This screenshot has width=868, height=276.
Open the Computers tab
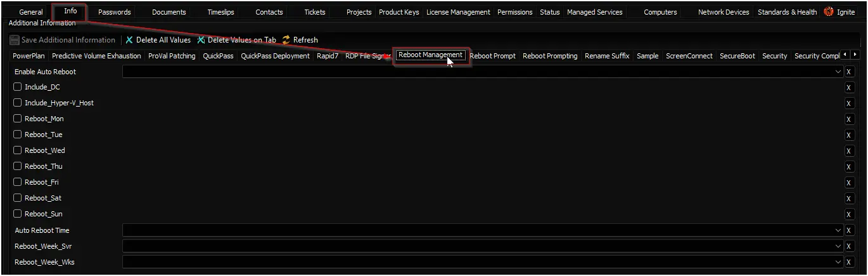[660, 12]
